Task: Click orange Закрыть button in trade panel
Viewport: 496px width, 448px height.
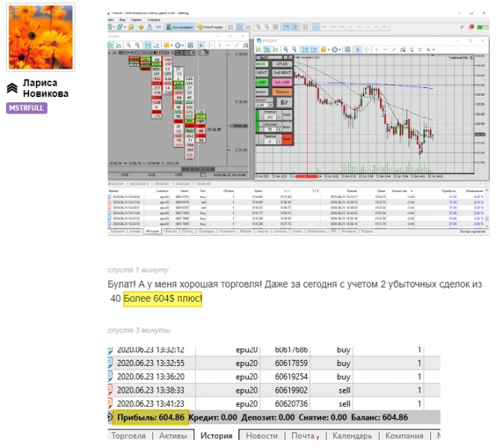Action: [282, 92]
